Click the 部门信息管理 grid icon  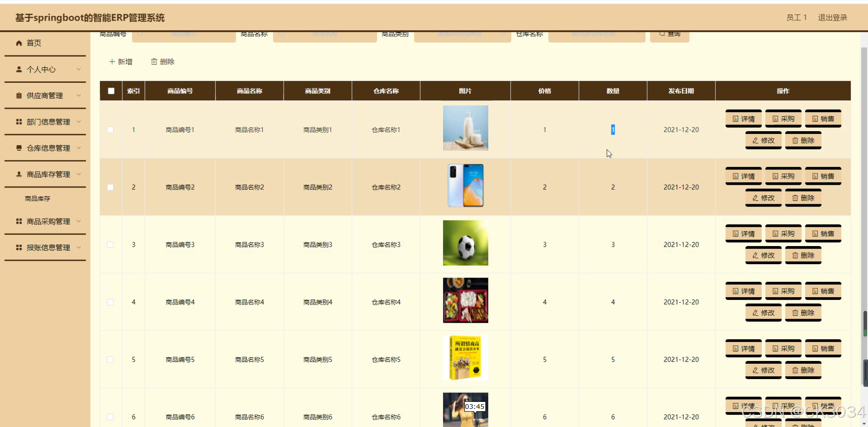19,121
